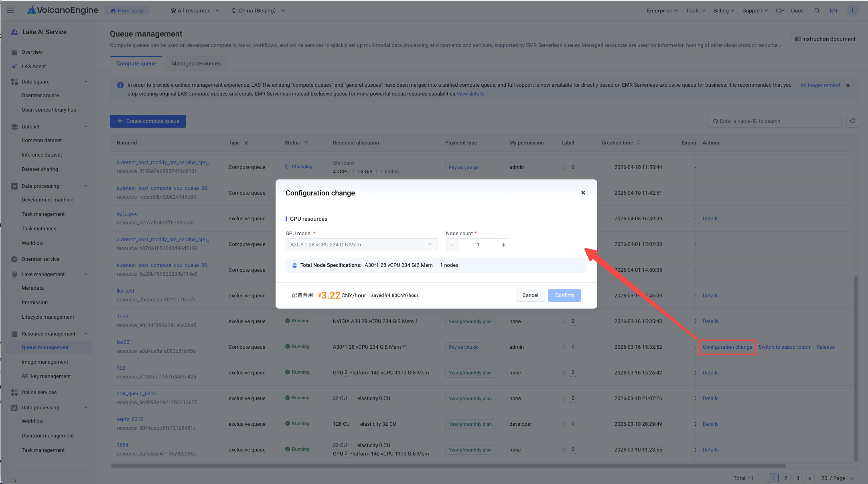Close the Configuration change dialog with X
This screenshot has height=484, width=868.
point(583,193)
